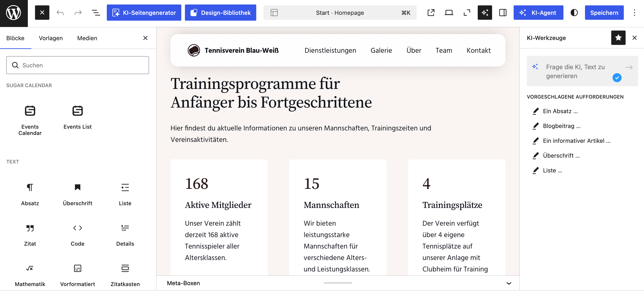644x291 pixels.
Task: Select the Aktive Mitglieder heading
Action: (x=218, y=205)
